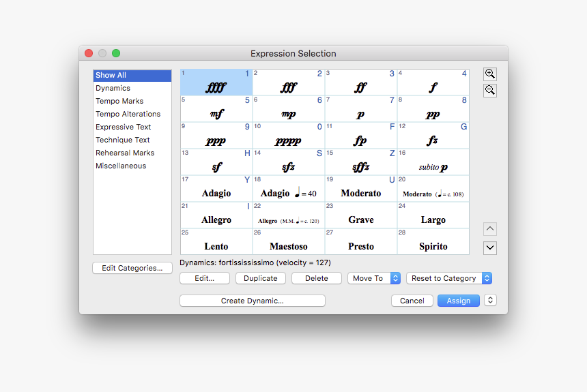The height and width of the screenshot is (392, 587).
Task: Select the Spirito tempo mark
Action: click(x=433, y=241)
